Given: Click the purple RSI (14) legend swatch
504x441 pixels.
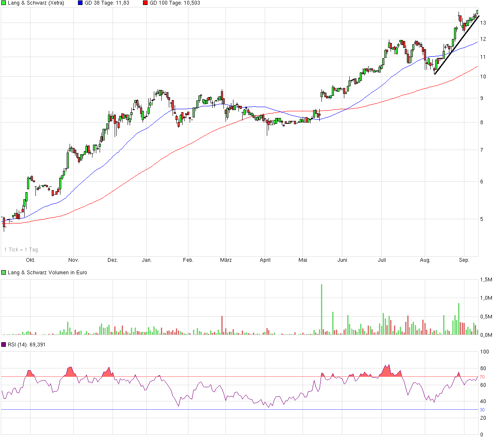Looking at the screenshot, I should (4, 345).
